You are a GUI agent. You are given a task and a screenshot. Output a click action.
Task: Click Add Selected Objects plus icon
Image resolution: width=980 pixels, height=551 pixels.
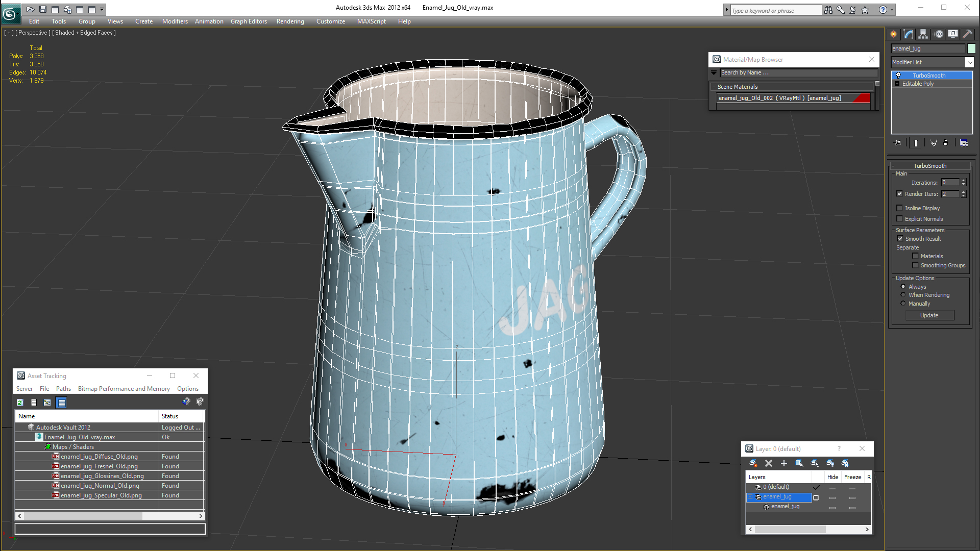point(784,463)
